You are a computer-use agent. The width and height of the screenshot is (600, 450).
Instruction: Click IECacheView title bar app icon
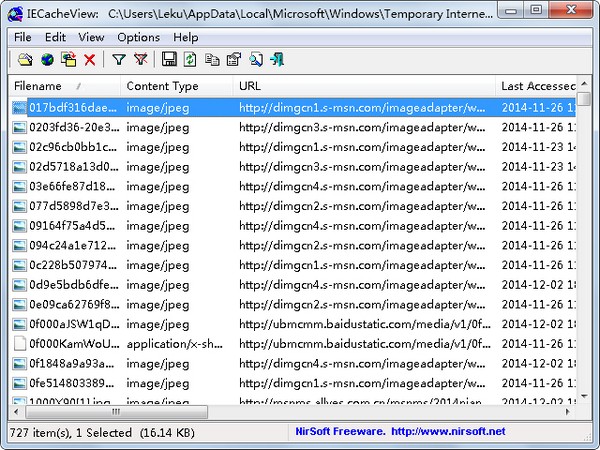click(16, 14)
